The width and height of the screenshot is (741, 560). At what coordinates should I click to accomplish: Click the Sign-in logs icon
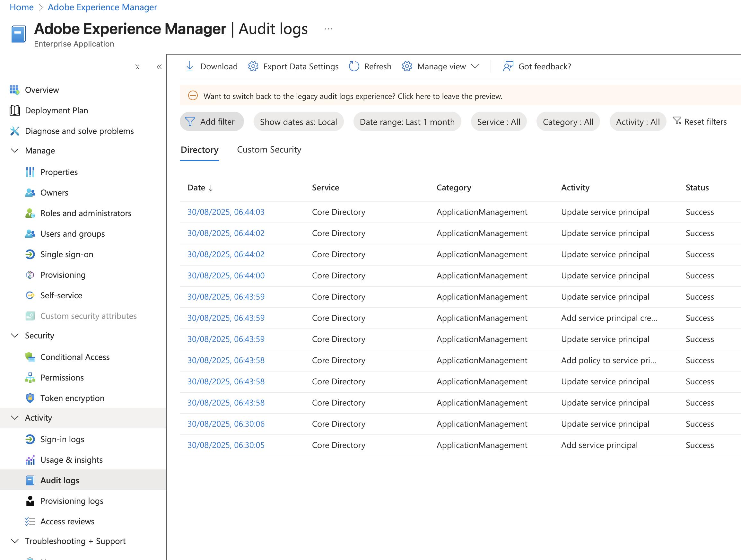(x=30, y=439)
